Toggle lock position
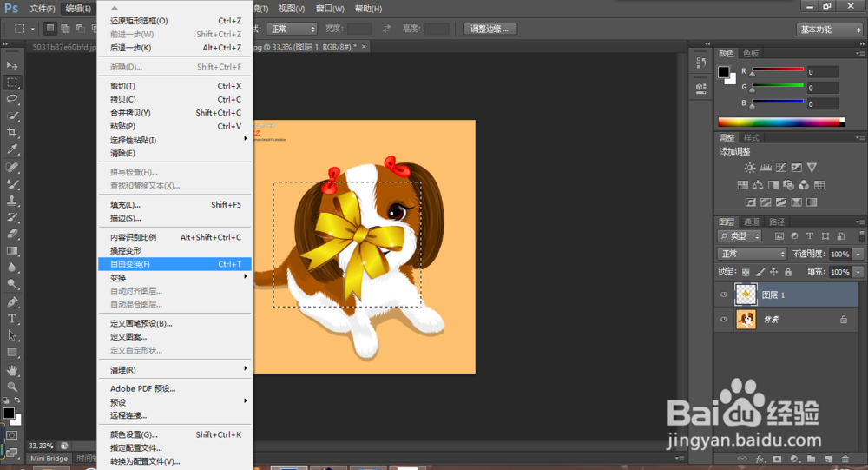The height and width of the screenshot is (470, 868). click(774, 272)
